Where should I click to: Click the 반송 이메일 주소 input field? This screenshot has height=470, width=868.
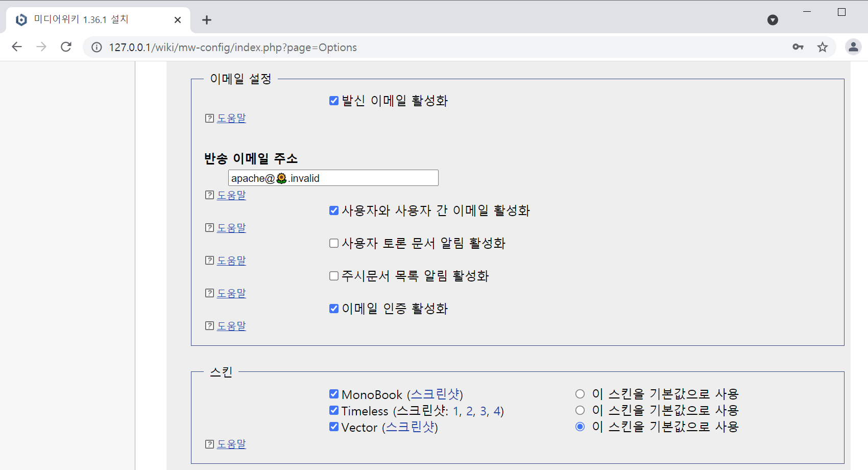point(333,178)
